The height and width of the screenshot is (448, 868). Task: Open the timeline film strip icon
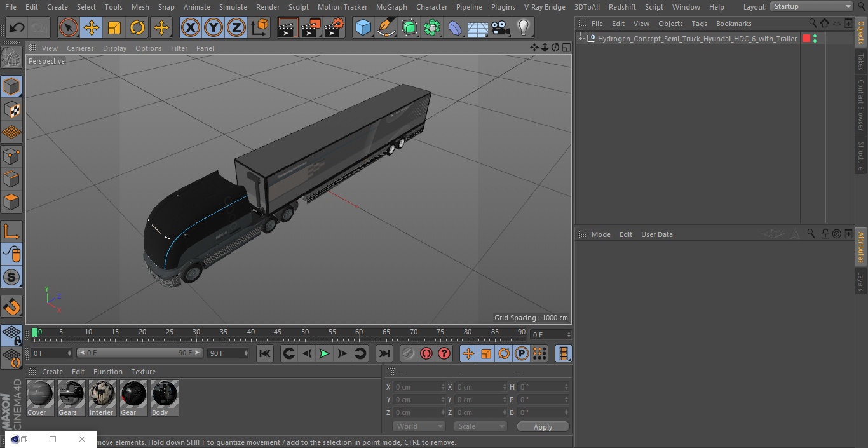pos(564,353)
